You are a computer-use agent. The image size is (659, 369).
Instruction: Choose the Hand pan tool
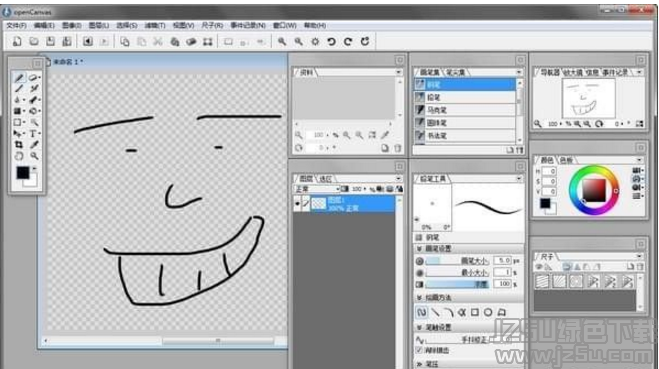click(18, 156)
